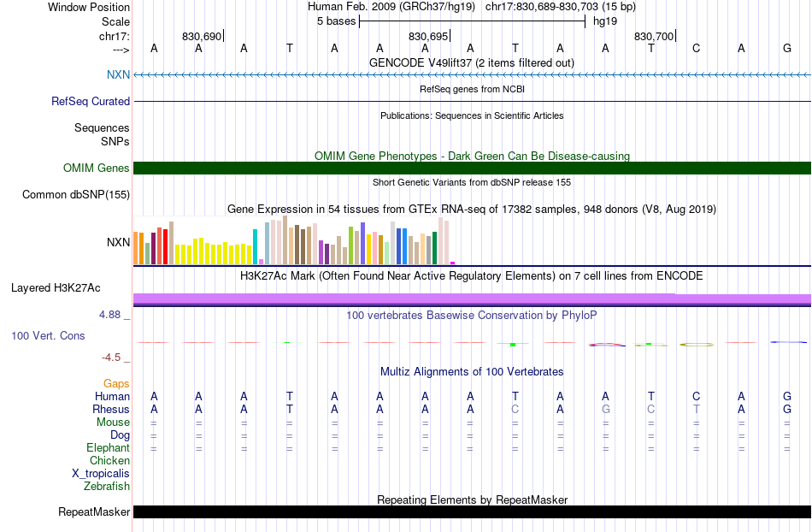Open the NXN GENCODE track label
Image resolution: width=812 pixels, height=532 pixels.
pos(118,74)
